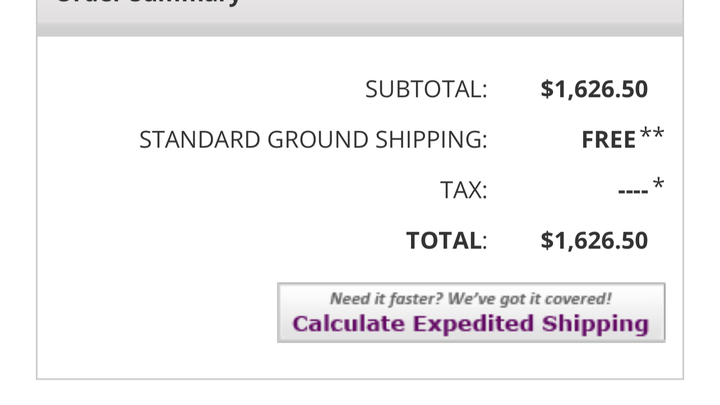Select the STANDARD GROUND SHIPPING label
The width and height of the screenshot is (720, 405).
coord(313,140)
